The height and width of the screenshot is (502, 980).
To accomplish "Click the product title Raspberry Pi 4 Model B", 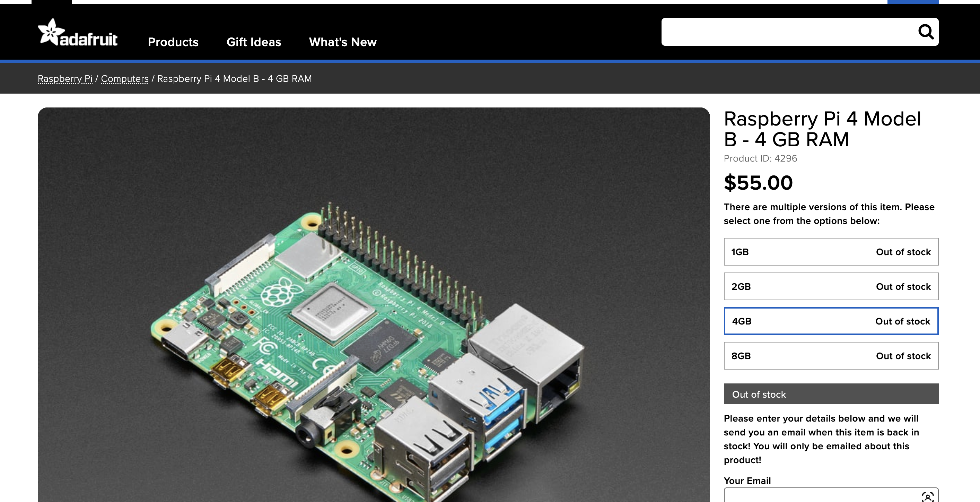I will [x=822, y=129].
